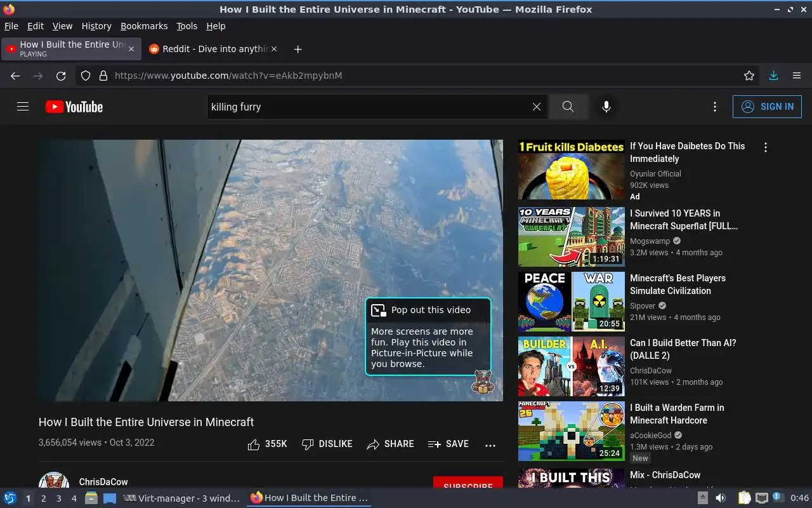
Task: Open the Bookmarks menu
Action: (144, 26)
